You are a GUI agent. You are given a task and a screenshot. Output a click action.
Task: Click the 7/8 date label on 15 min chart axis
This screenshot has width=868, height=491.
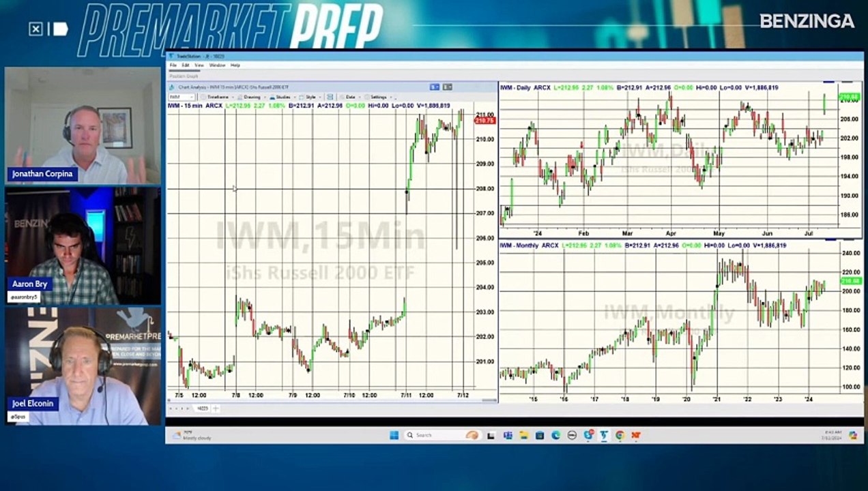click(235, 395)
